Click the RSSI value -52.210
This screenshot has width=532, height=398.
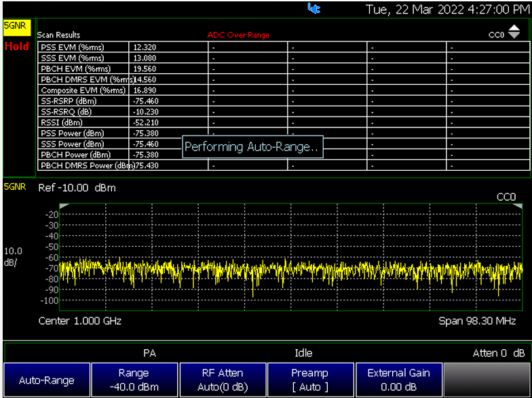point(146,123)
